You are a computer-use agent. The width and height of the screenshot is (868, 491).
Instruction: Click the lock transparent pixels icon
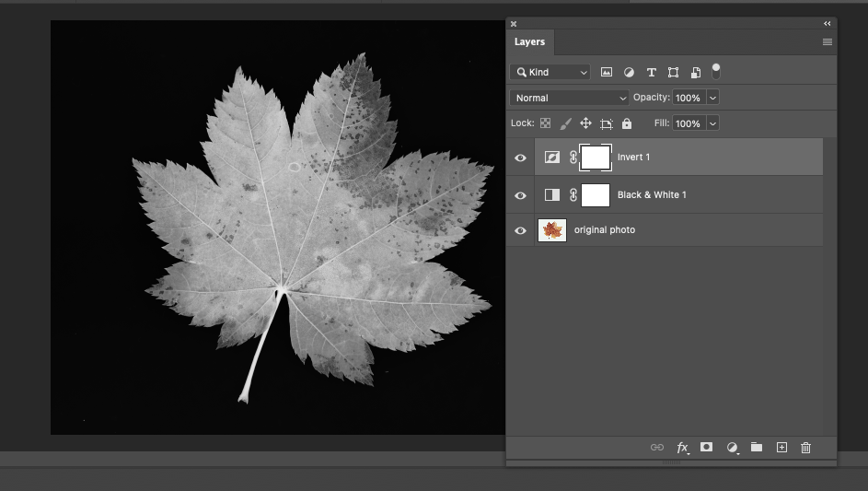[x=545, y=123]
